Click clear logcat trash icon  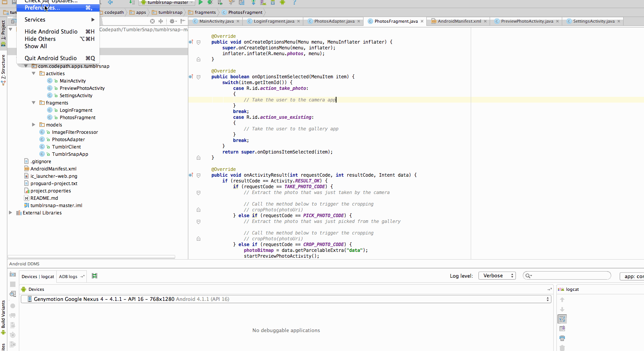tap(562, 348)
